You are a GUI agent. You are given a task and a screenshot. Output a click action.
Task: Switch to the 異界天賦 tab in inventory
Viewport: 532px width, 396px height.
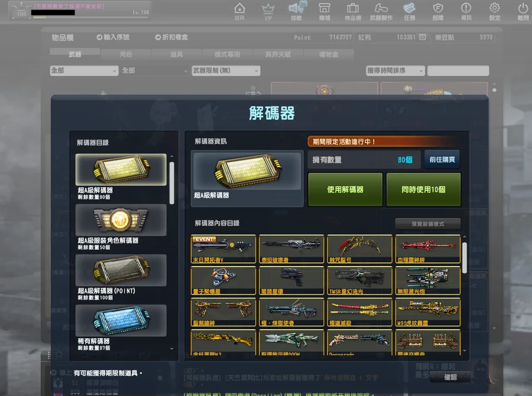click(278, 54)
